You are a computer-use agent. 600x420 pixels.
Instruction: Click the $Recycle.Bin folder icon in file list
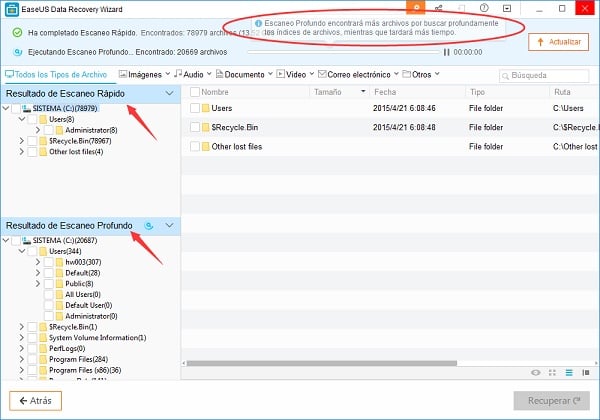tap(205, 127)
